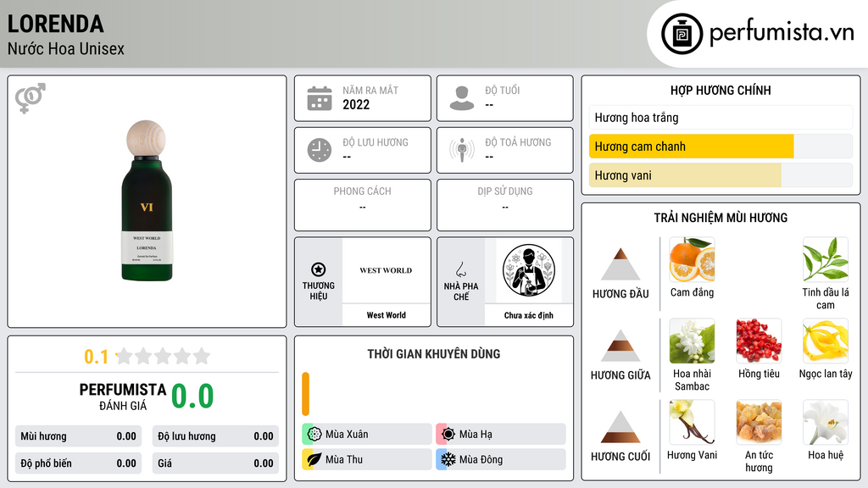This screenshot has width=868, height=488.
Task: Select the Hoa huệ lily note image
Action: coord(826,422)
